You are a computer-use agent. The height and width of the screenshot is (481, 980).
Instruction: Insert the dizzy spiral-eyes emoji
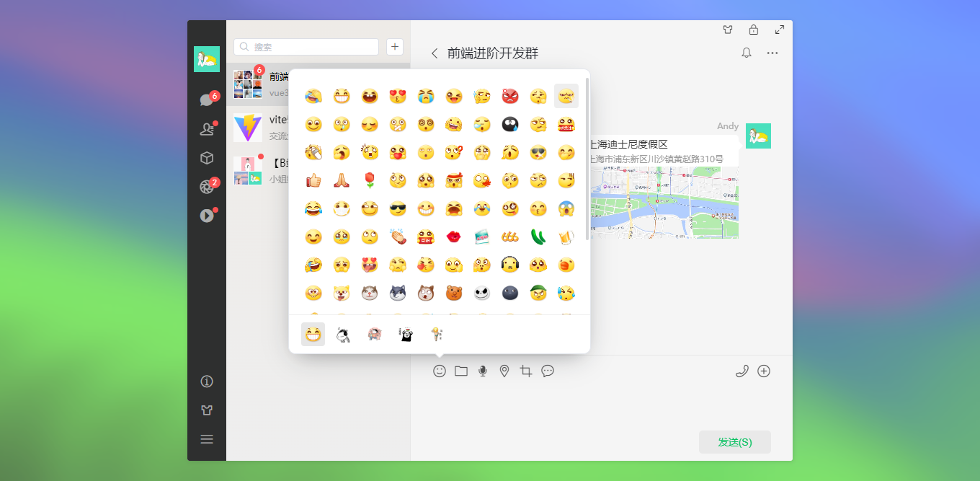click(x=426, y=124)
